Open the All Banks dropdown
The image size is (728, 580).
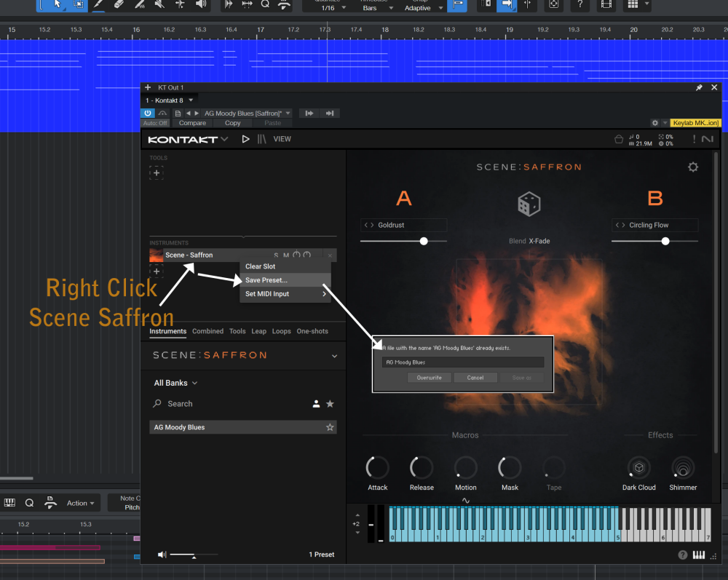[175, 384]
